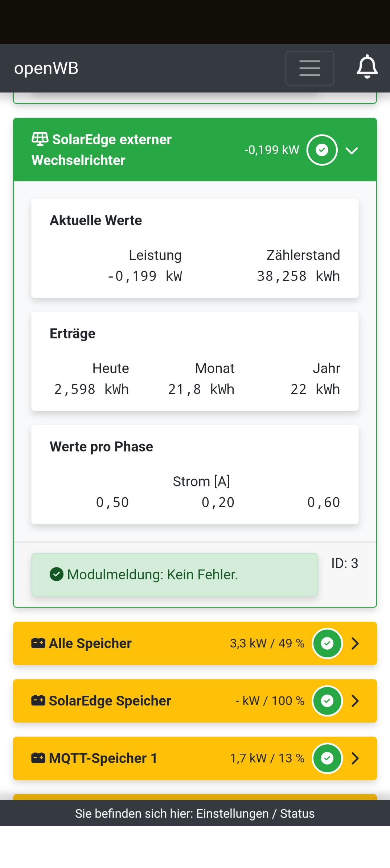Click the openWB brand title
The image size is (390, 868).
46,68
